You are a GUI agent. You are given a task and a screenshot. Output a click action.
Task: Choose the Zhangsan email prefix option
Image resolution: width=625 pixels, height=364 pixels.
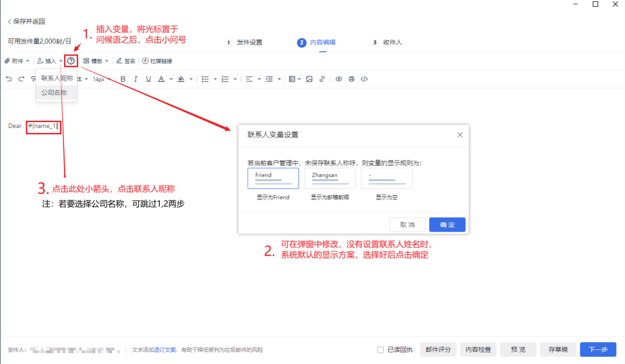click(330, 178)
